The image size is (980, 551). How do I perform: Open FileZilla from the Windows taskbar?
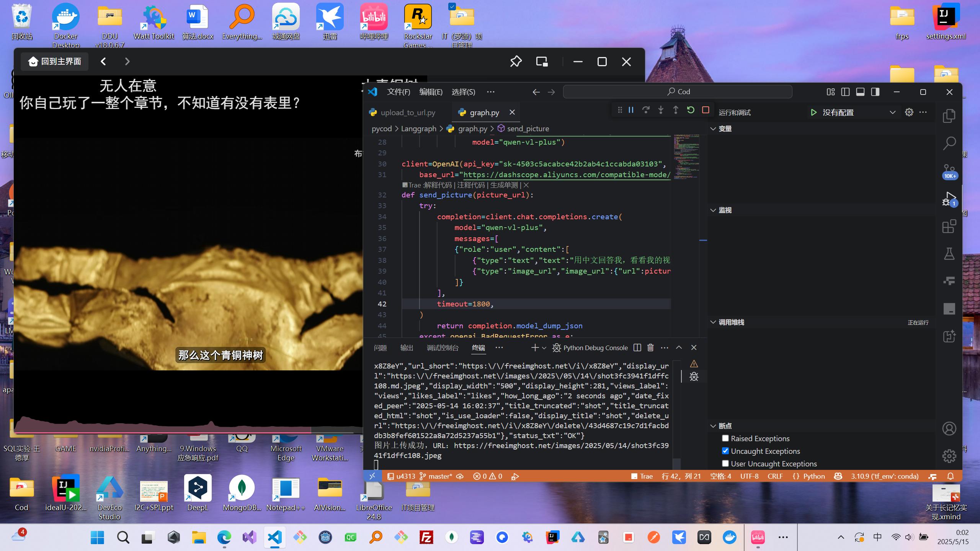coord(426,538)
